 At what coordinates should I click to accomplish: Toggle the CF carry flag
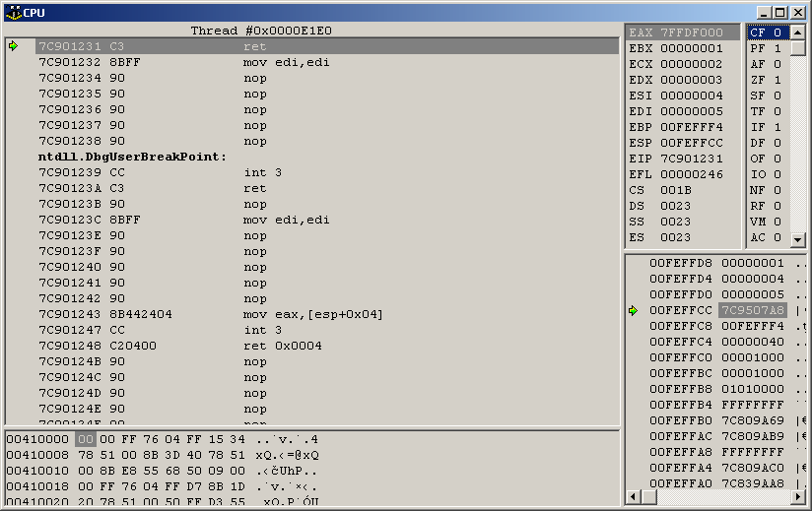point(766,32)
